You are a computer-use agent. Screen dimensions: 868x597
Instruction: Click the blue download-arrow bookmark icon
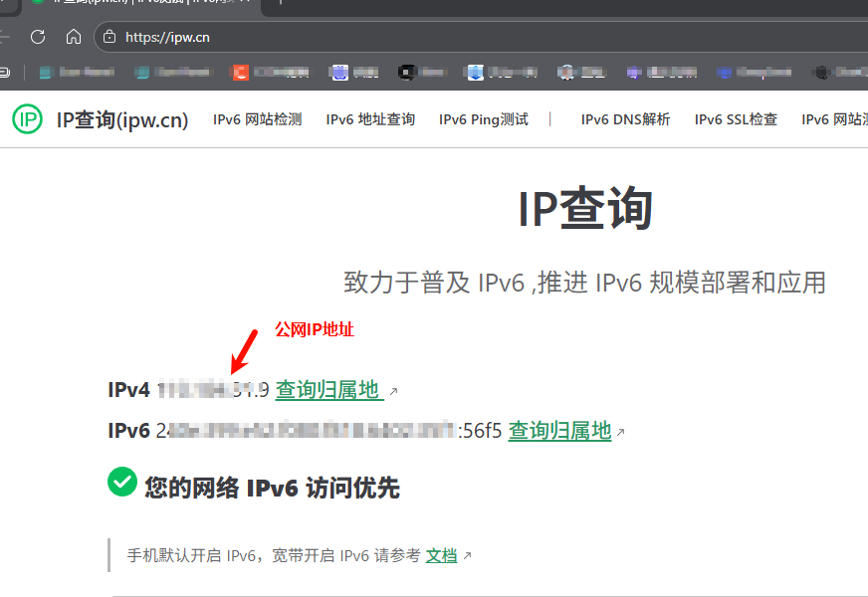point(476,72)
